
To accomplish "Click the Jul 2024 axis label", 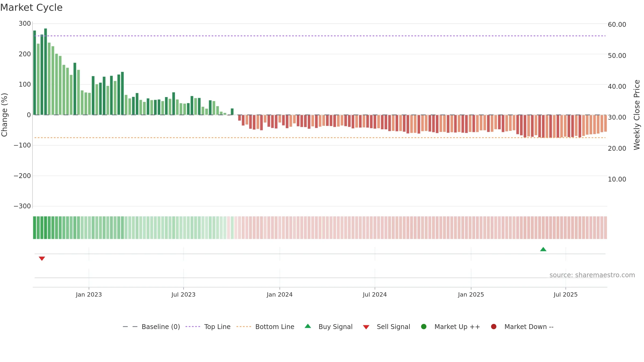I will [x=375, y=295].
